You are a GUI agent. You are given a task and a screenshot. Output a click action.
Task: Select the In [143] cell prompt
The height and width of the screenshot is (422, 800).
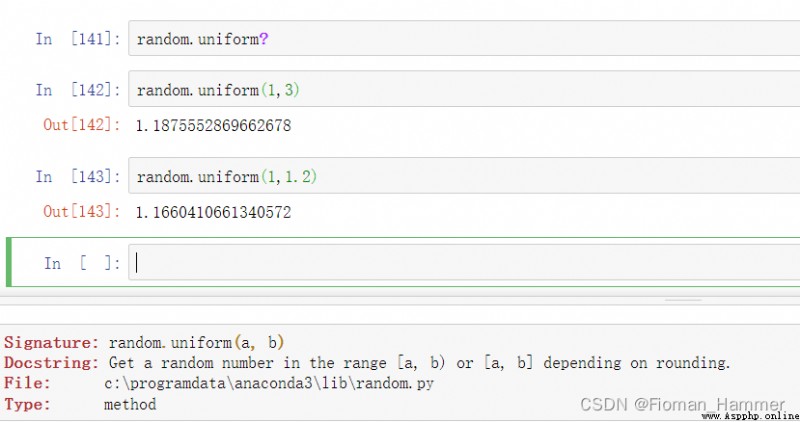(77, 176)
